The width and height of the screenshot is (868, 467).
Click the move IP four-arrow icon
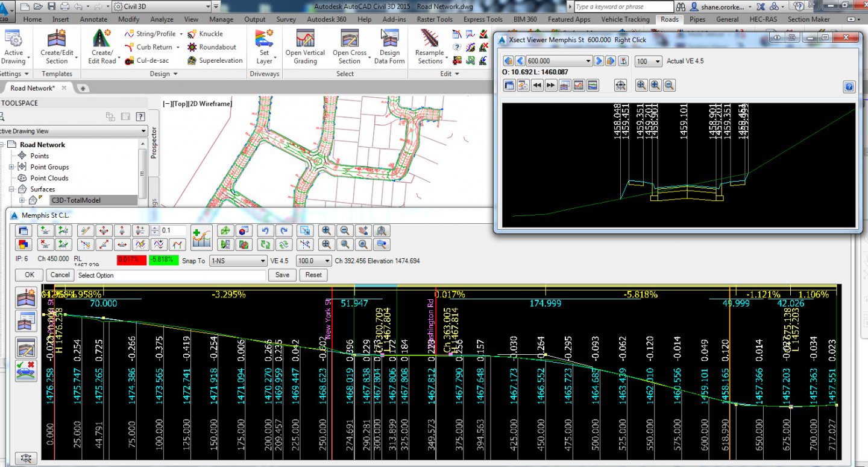[104, 230]
